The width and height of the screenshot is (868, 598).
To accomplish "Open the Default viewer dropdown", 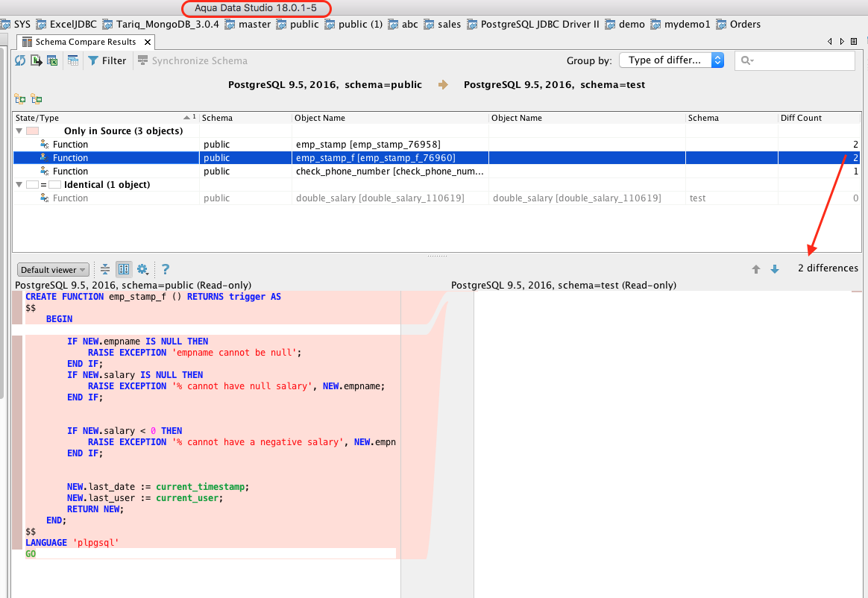I will 53,270.
